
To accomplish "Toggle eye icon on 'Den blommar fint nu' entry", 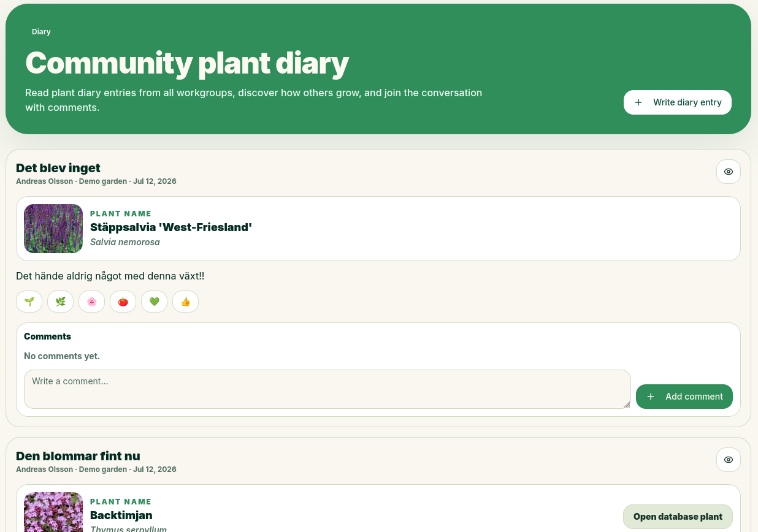I will [x=729, y=460].
